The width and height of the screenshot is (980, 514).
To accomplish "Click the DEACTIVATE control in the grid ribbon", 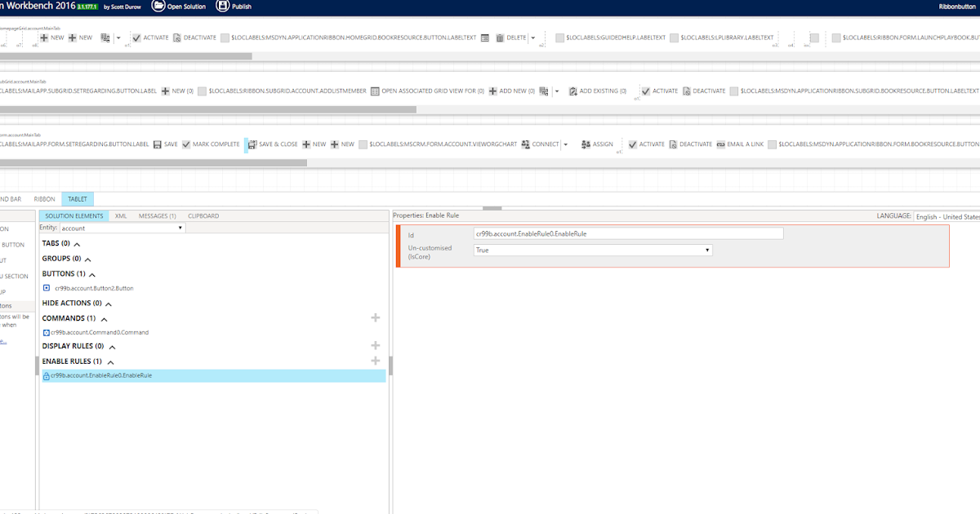I will 176,38.
